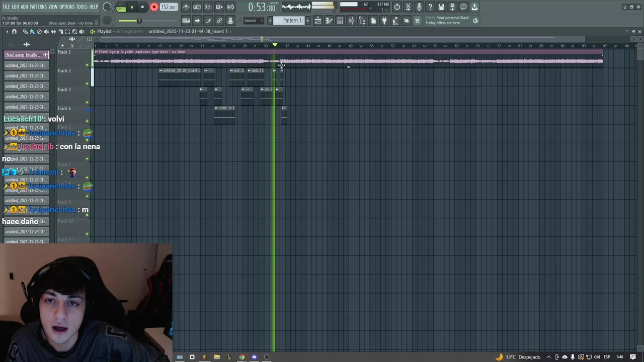644x362 pixels.
Task: Open the OPTIONS menu
Action: pyautogui.click(x=67, y=7)
